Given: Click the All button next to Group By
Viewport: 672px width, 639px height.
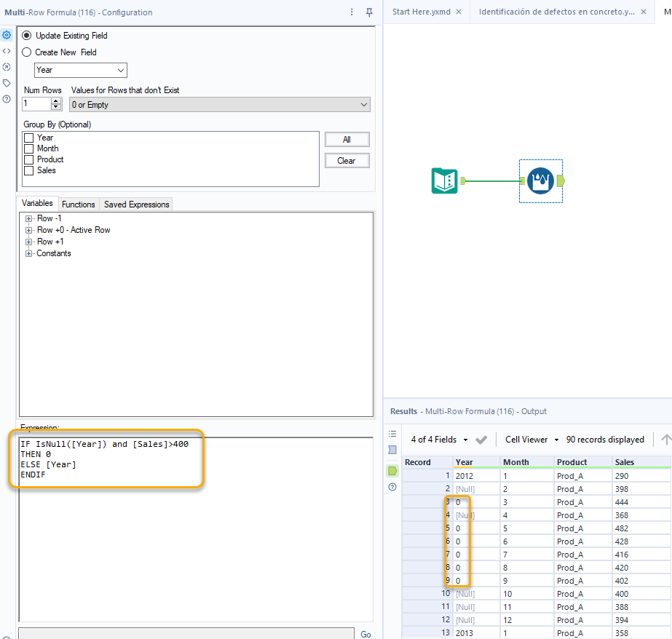Looking at the screenshot, I should [x=347, y=139].
